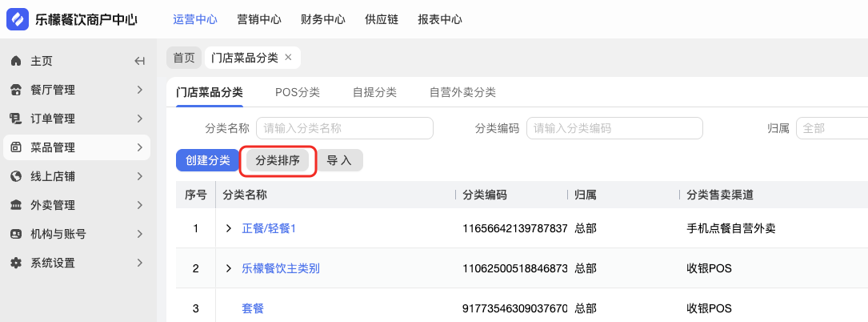Expand the 正餐/轻餐1 category row

click(x=229, y=228)
